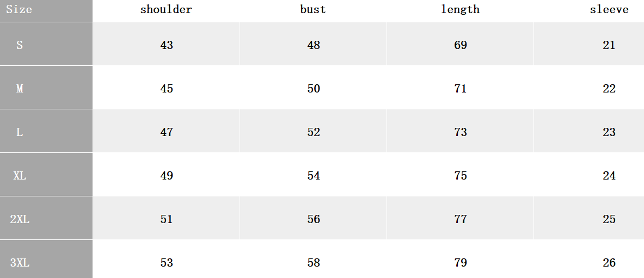Click shoulder value 49 for size XL
This screenshot has width=644, height=278.
coord(167,175)
